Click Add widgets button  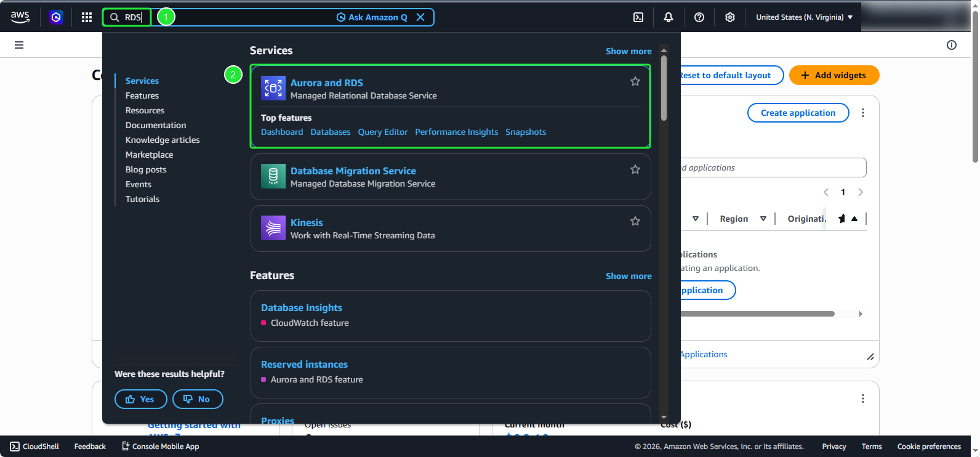click(834, 75)
